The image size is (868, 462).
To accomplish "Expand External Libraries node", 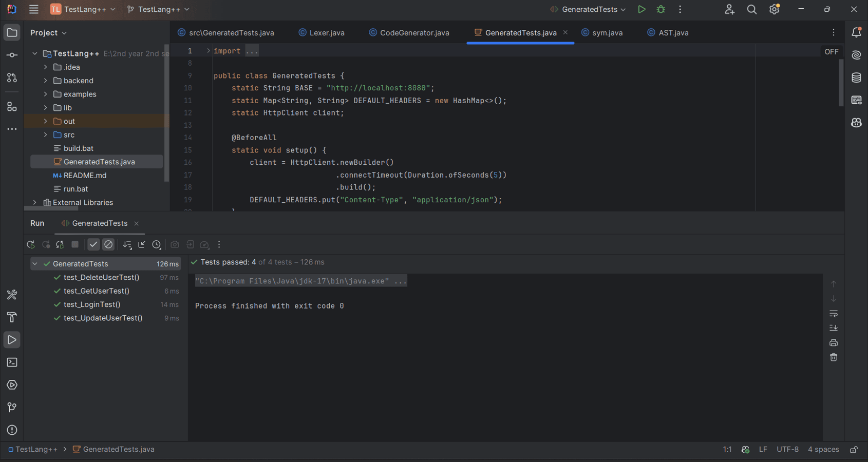I will click(35, 202).
